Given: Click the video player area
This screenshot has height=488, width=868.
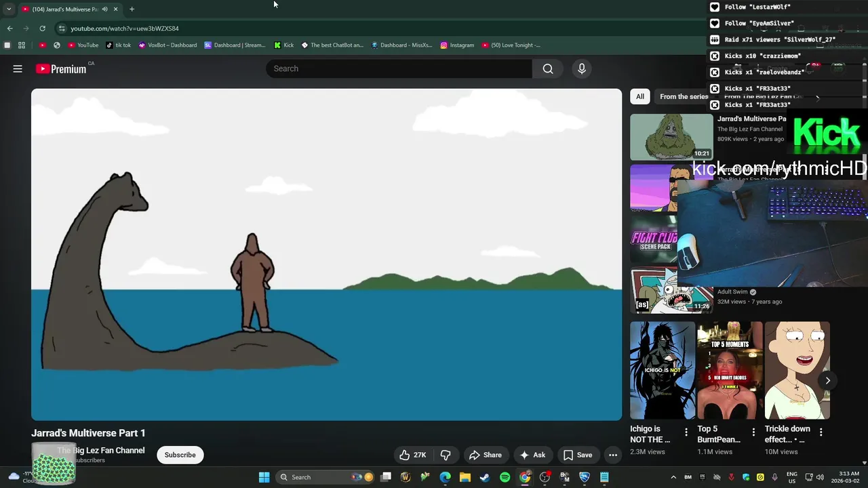Looking at the screenshot, I should pos(326,255).
